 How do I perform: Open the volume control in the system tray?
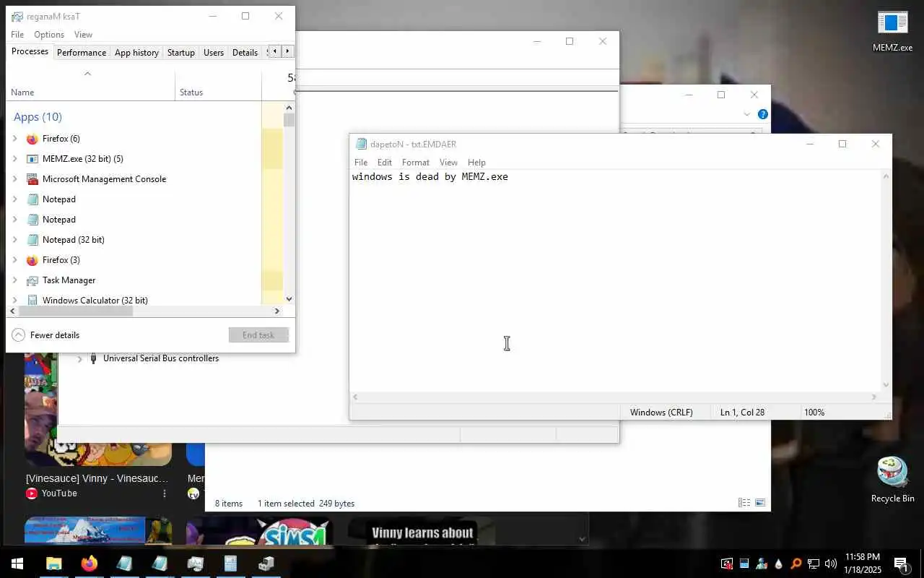(x=830, y=564)
